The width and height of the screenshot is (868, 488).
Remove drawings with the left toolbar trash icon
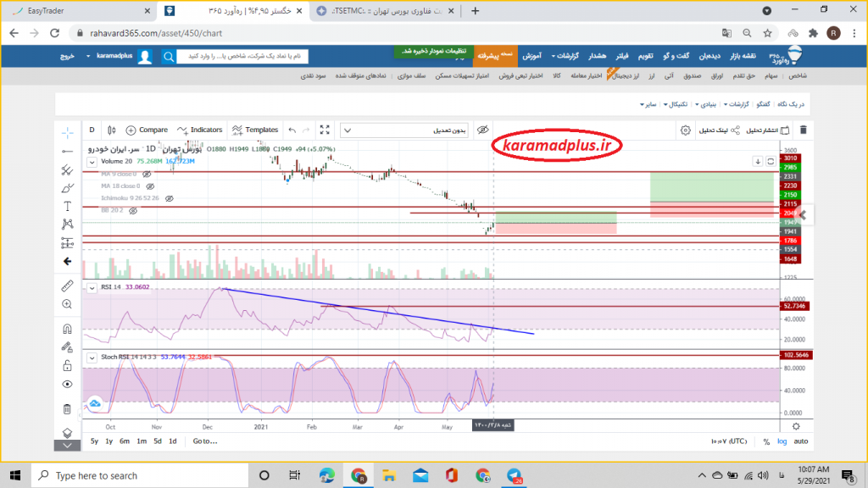tap(67, 409)
